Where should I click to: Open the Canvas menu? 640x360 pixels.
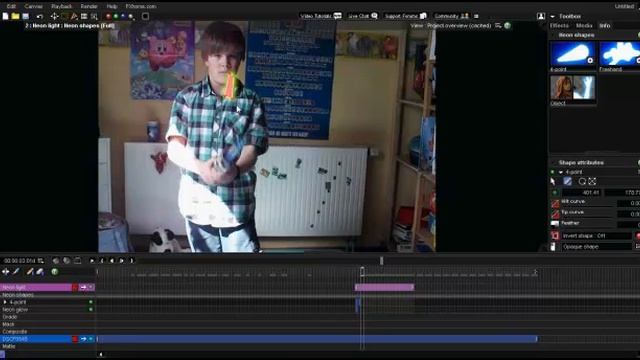pyautogui.click(x=33, y=6)
